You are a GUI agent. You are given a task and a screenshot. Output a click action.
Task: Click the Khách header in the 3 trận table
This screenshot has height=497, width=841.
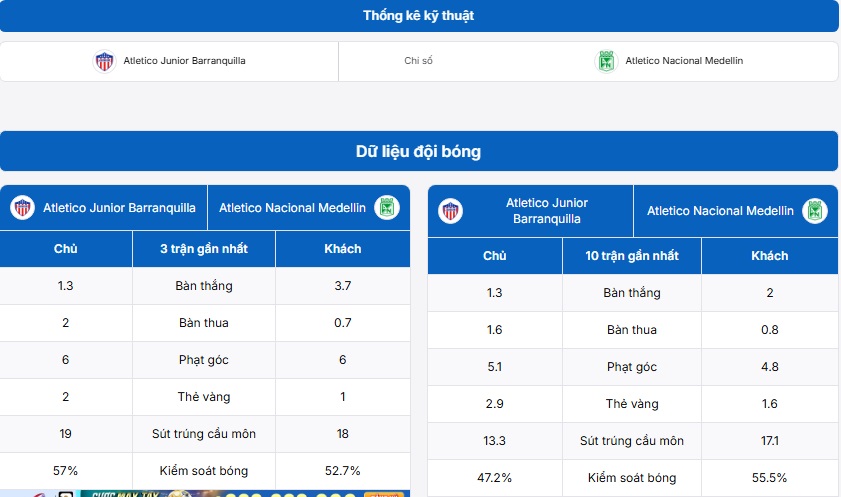point(343,249)
